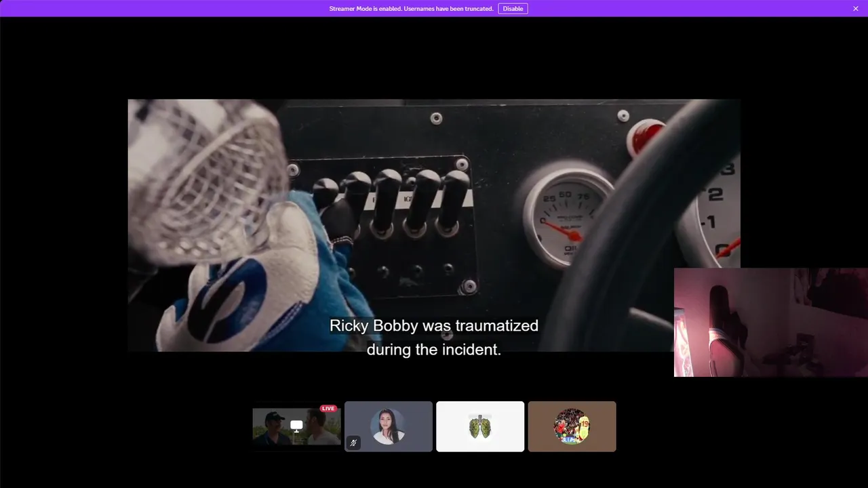Click the green lungs avatar image
Screen dimensions: 868x488
[480, 426]
